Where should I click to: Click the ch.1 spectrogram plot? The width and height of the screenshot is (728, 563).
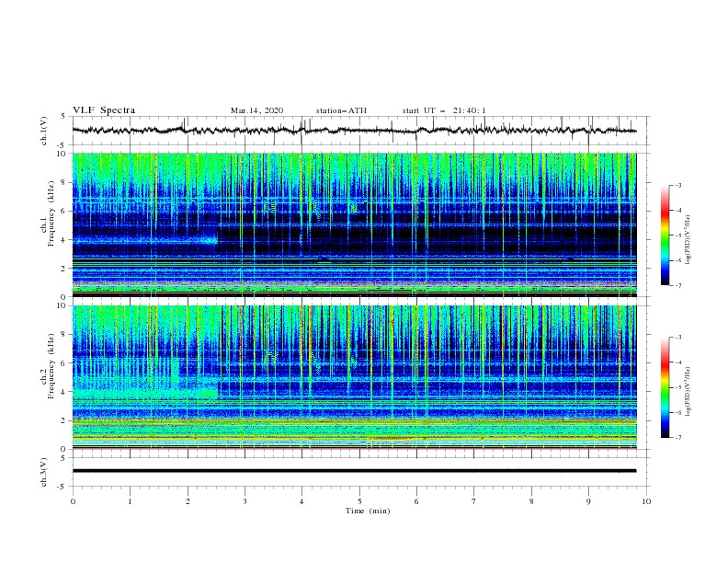355,224
